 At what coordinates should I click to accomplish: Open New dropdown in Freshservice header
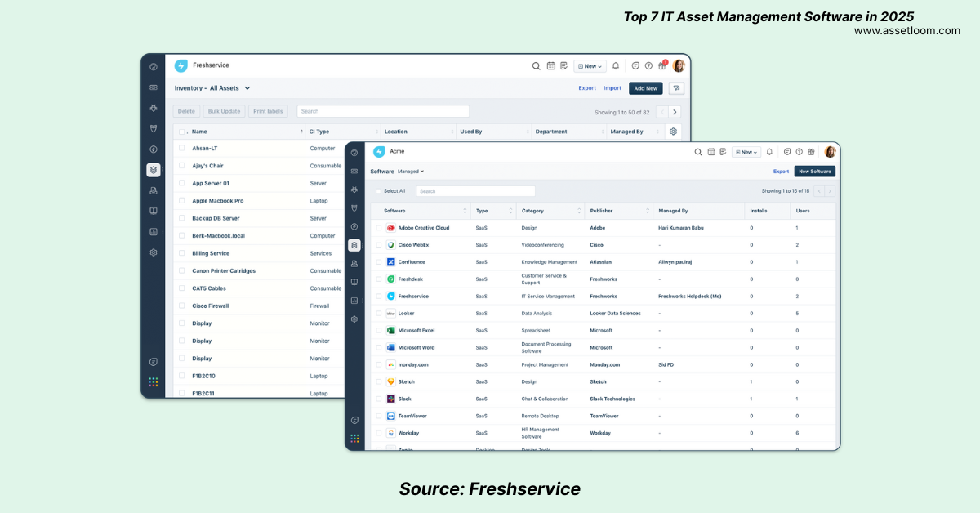point(590,66)
